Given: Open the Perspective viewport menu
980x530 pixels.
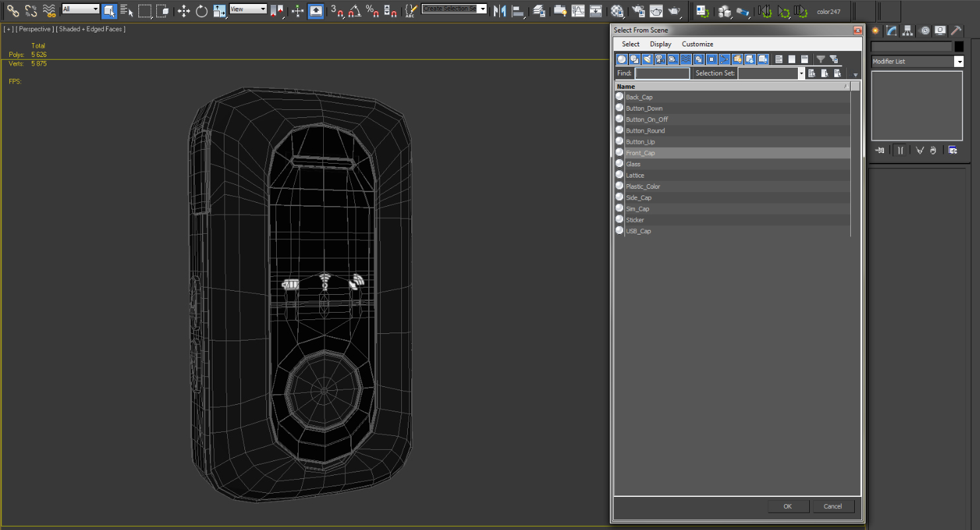Looking at the screenshot, I should (34, 29).
